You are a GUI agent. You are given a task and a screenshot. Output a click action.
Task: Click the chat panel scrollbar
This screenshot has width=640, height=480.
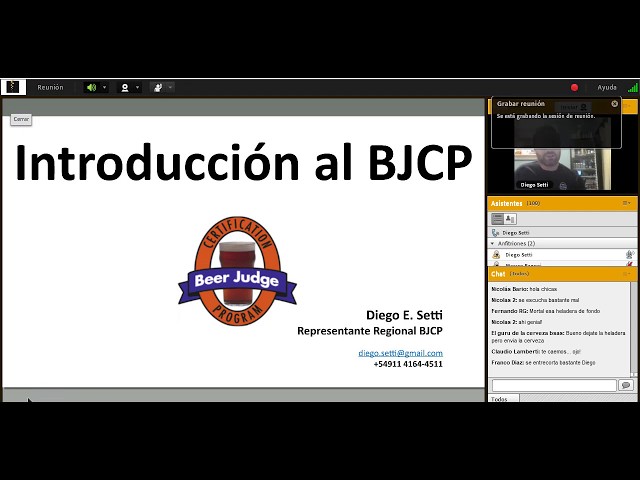point(633,329)
